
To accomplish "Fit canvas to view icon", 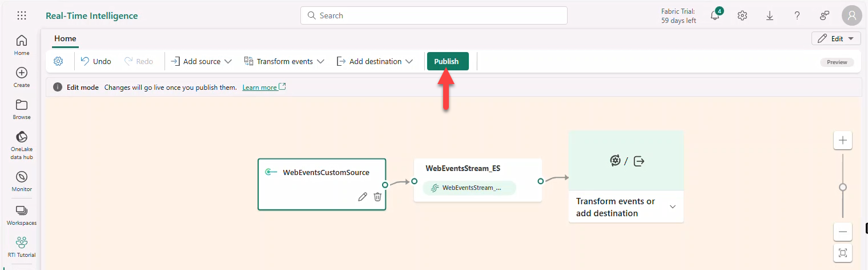I will (842, 252).
